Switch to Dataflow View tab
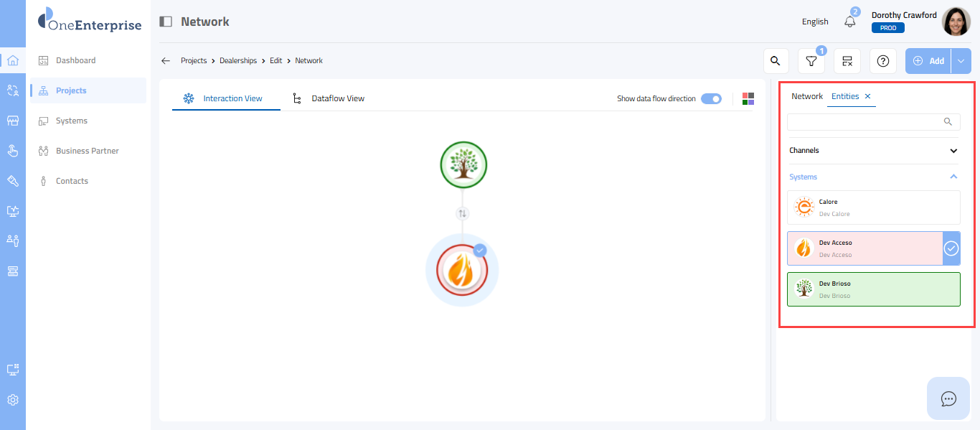The image size is (980, 430). pos(337,98)
